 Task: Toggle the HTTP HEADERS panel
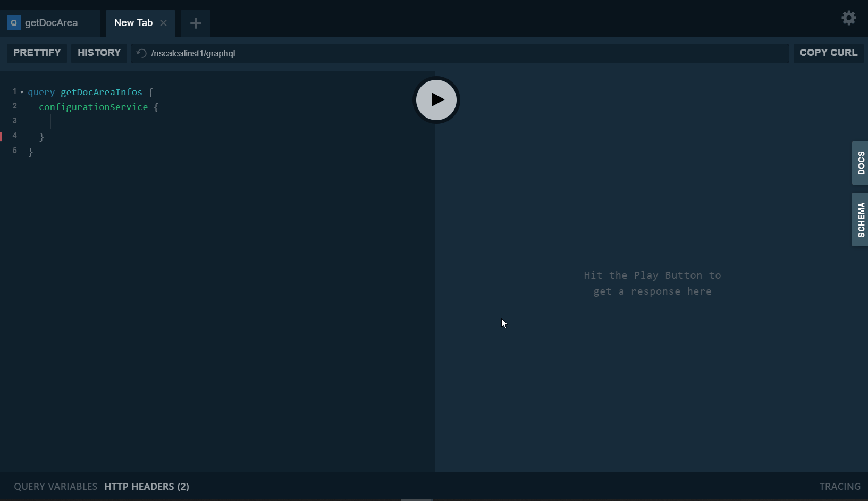[146, 486]
